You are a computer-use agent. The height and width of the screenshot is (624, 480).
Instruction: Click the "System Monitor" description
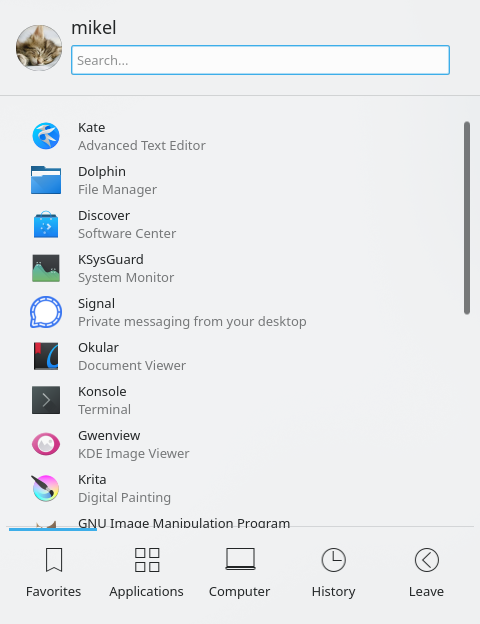tap(126, 277)
